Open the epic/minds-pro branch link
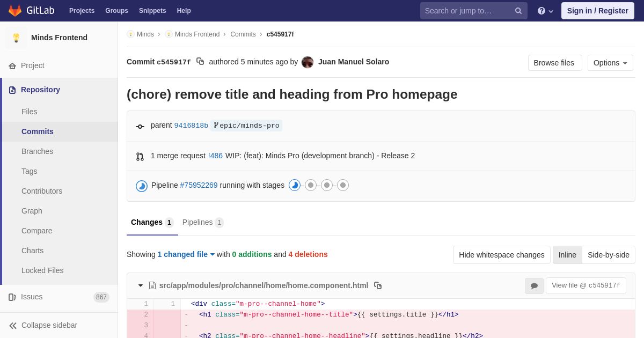The height and width of the screenshot is (338, 644). pyautogui.click(x=246, y=126)
